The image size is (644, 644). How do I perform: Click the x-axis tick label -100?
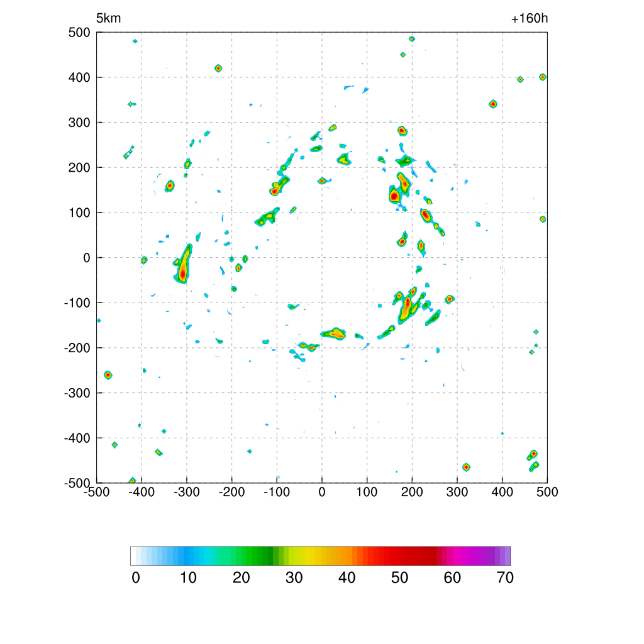point(277,492)
